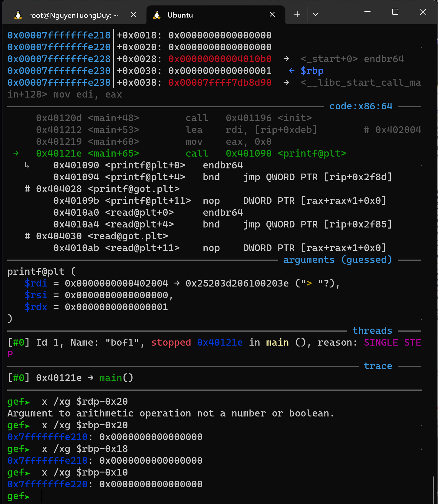Click the trace section header
The image size is (438, 504).
pyautogui.click(x=378, y=366)
